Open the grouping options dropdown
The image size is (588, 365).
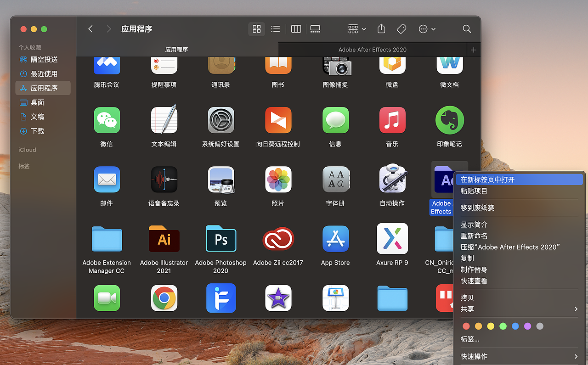tap(357, 29)
